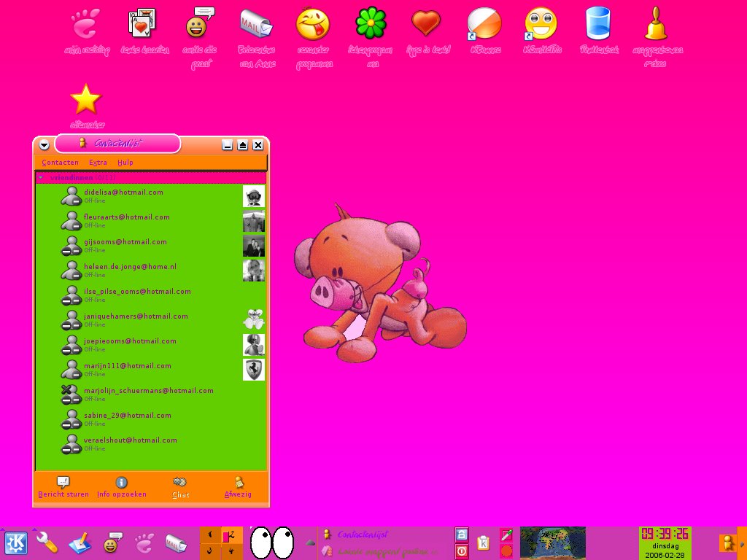Click the eyes applet in the panel
This screenshot has height=560, width=747.
click(272, 542)
